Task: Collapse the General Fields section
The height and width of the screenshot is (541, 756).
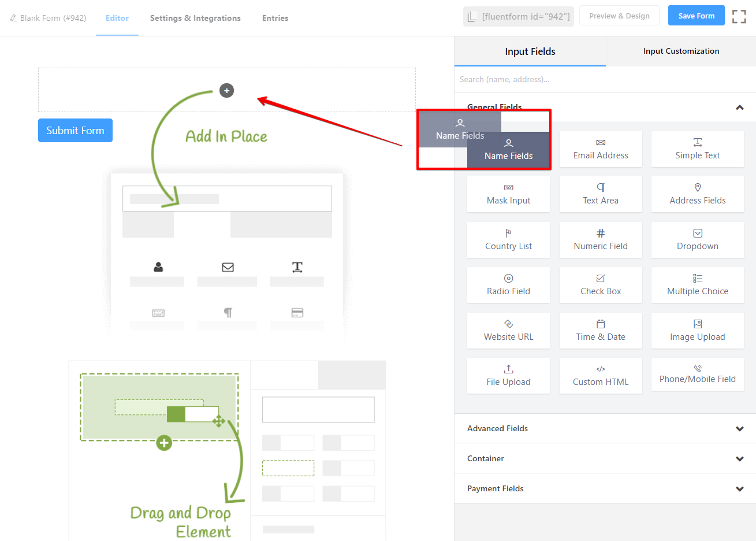Action: (x=739, y=108)
